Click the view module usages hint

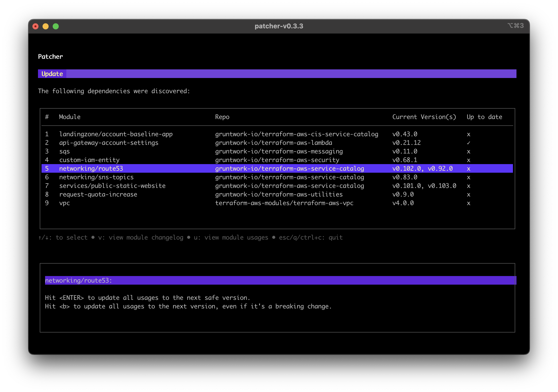[x=231, y=237]
